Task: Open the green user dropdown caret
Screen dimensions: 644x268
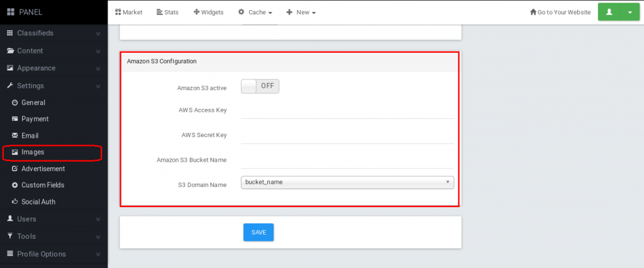Action: 630,12
